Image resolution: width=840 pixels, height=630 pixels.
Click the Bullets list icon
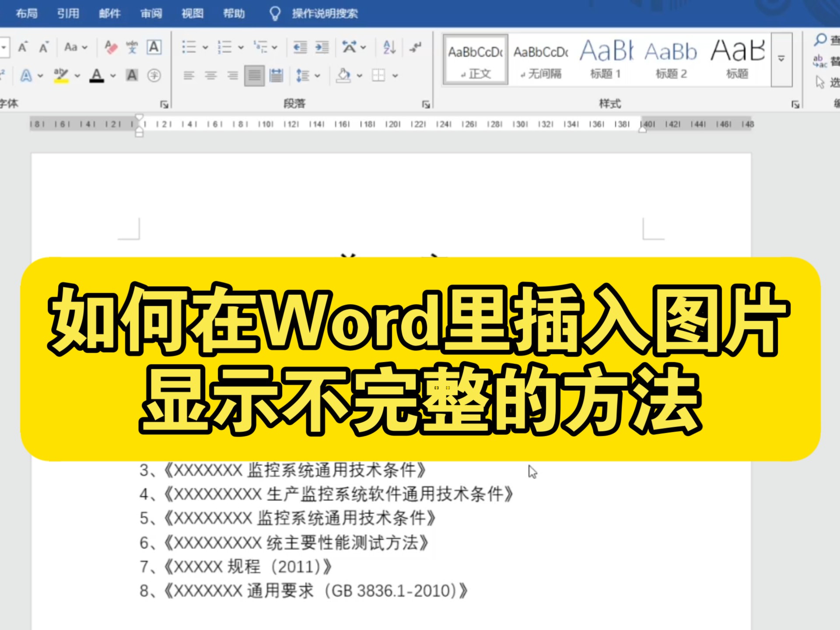pos(189,47)
